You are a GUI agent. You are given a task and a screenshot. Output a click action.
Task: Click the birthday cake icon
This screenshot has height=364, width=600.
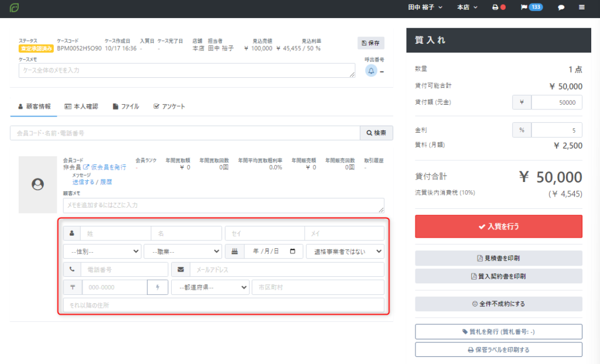[x=234, y=251]
